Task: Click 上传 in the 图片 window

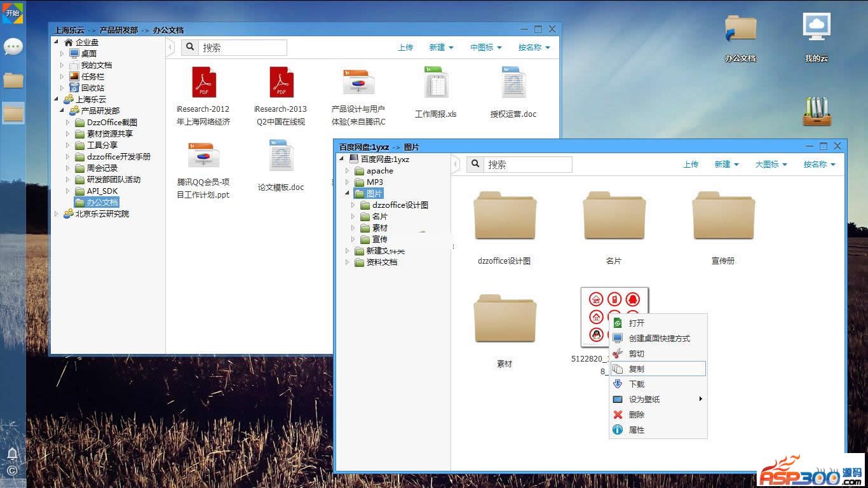Action: pyautogui.click(x=691, y=164)
